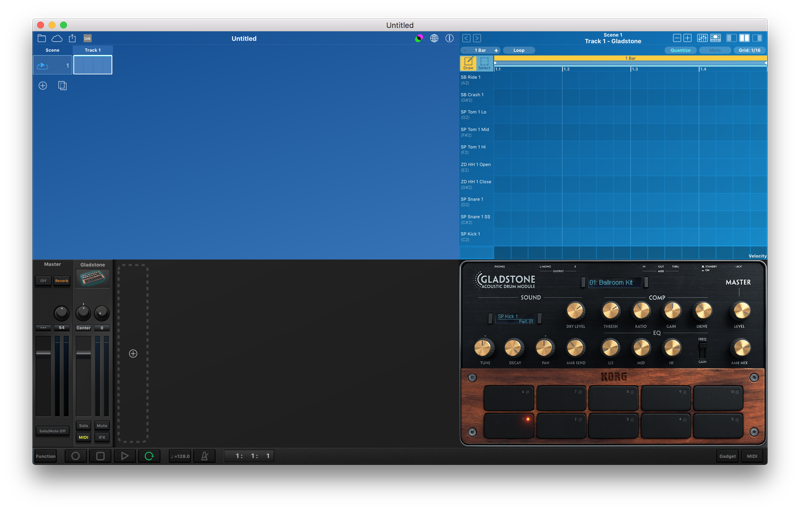
Task: Click the cloud icon in top toolbar
Action: click(57, 38)
